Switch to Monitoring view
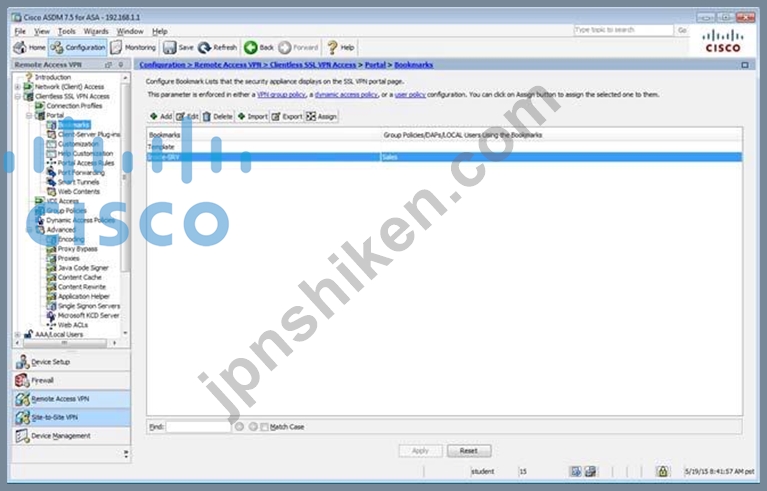Screen dimensions: 767x491 click(x=134, y=47)
